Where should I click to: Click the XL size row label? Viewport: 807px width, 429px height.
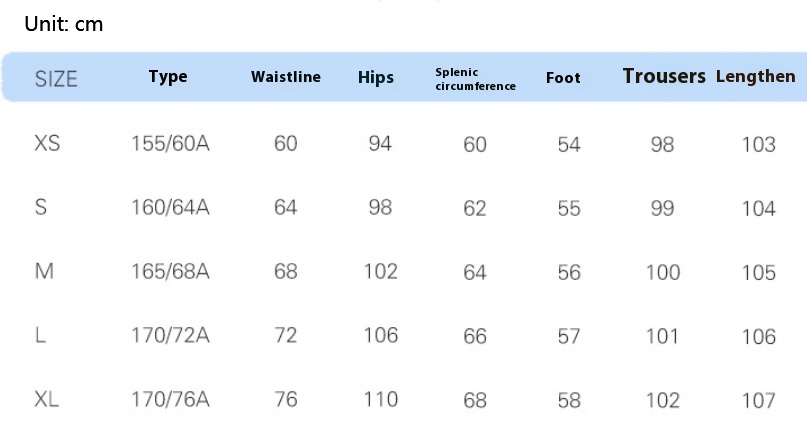click(47, 399)
